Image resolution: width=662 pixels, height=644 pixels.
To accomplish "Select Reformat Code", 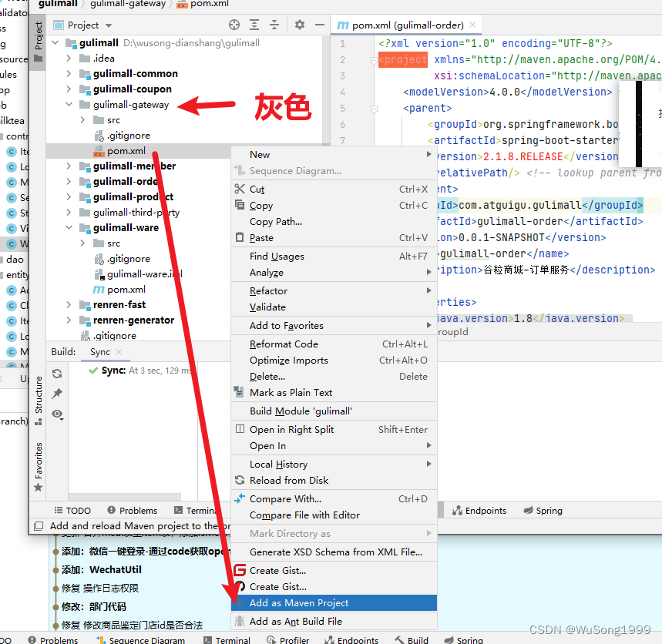I will click(334, 344).
